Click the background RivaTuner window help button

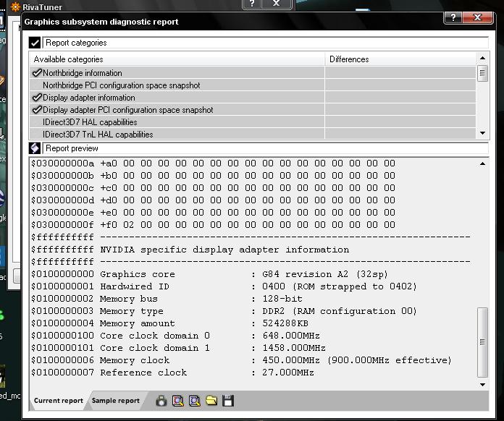(252, 4)
